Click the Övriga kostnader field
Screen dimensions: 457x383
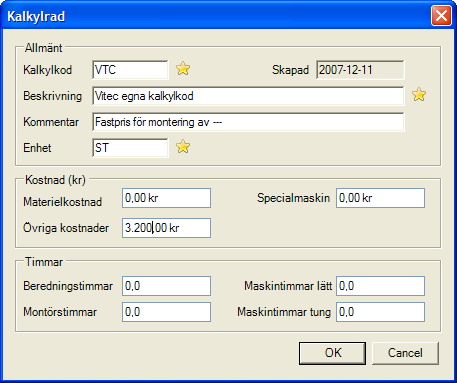pos(166,228)
